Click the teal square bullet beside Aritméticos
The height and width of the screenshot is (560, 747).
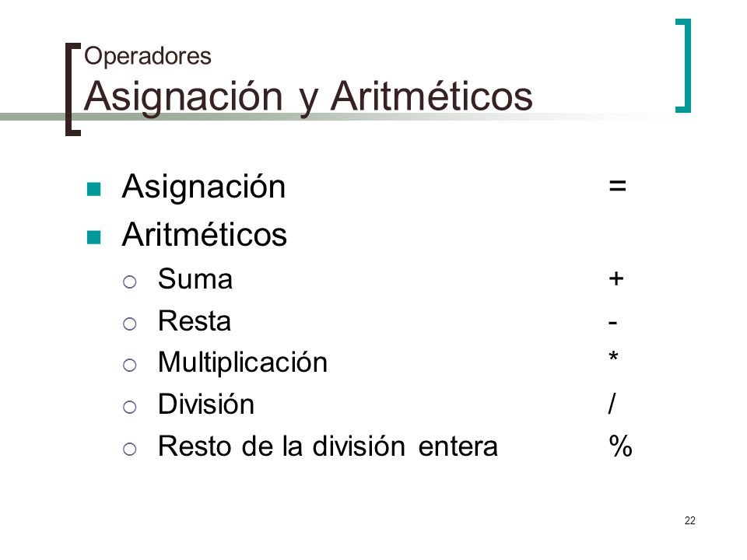pyautogui.click(x=94, y=237)
